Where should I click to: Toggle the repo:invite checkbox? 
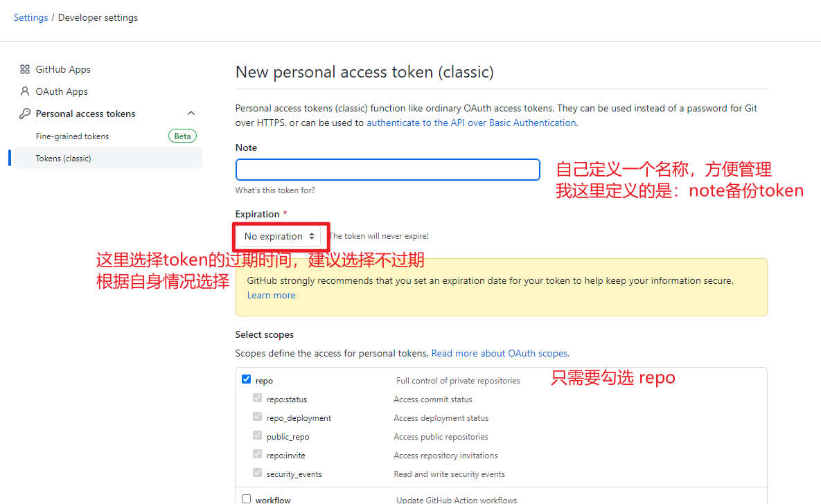pos(257,453)
